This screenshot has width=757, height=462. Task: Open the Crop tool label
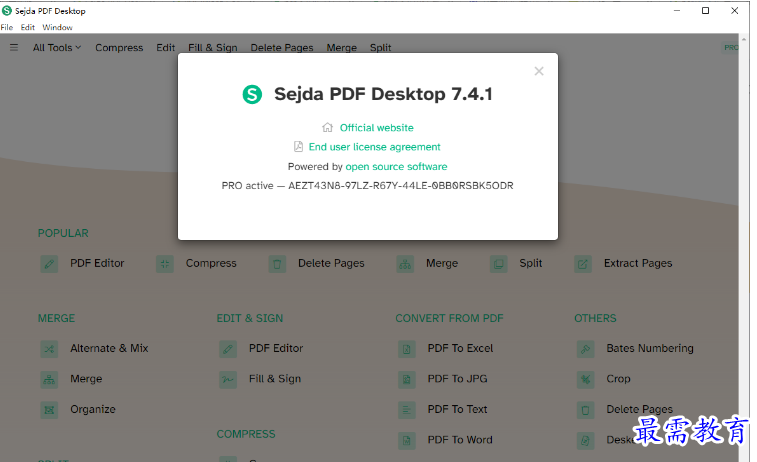(x=618, y=379)
